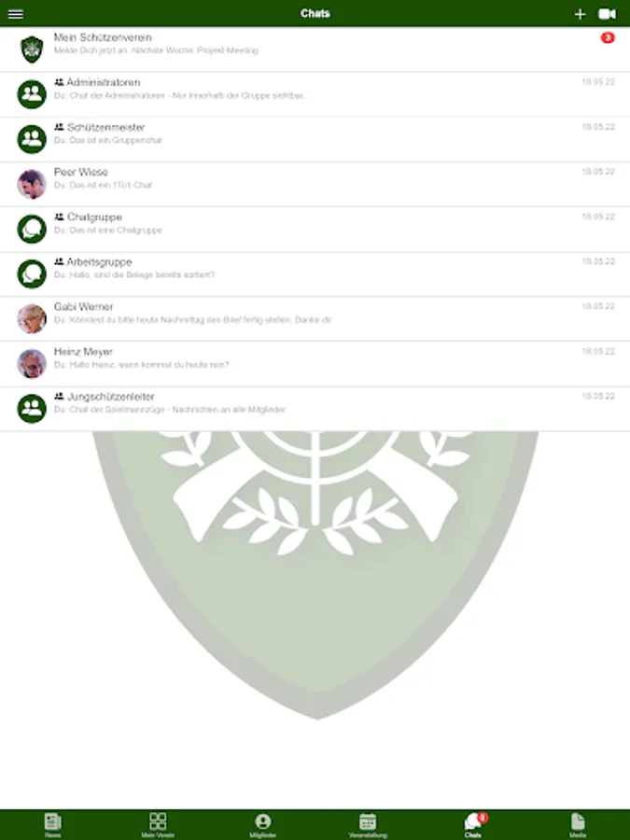Select the Chats tab icon
This screenshot has height=840, width=630.
472,820
